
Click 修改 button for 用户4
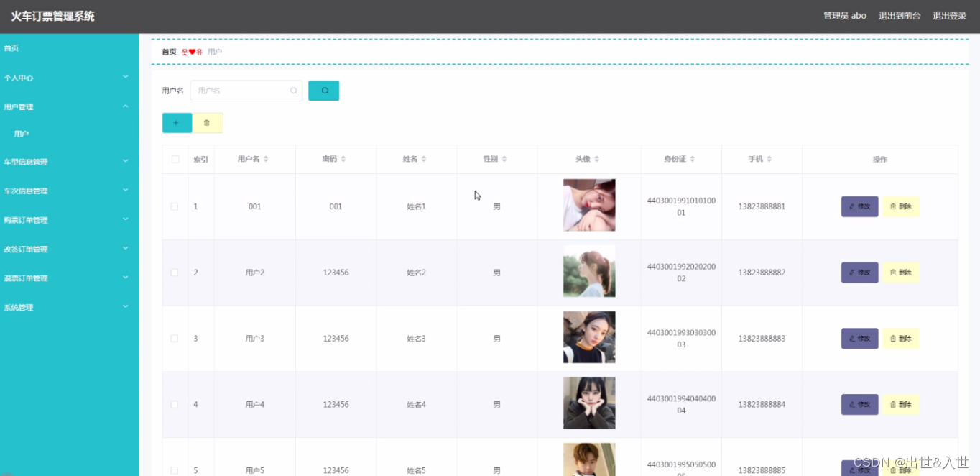859,405
